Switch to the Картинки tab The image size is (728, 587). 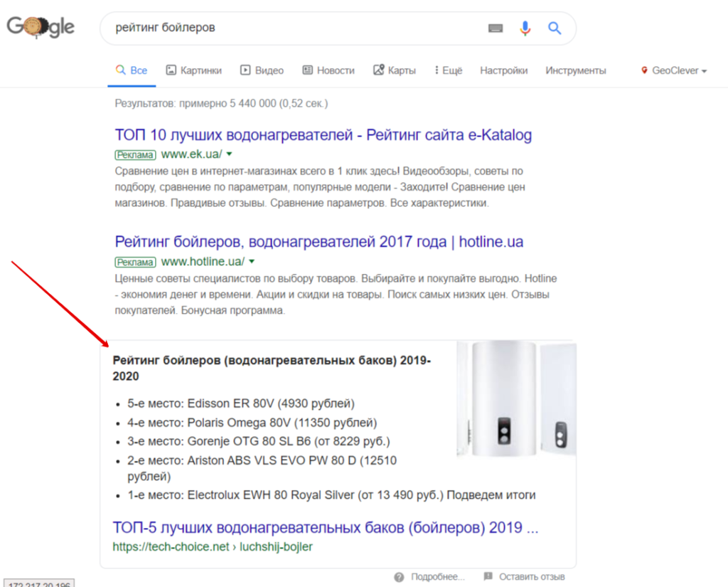click(x=193, y=70)
